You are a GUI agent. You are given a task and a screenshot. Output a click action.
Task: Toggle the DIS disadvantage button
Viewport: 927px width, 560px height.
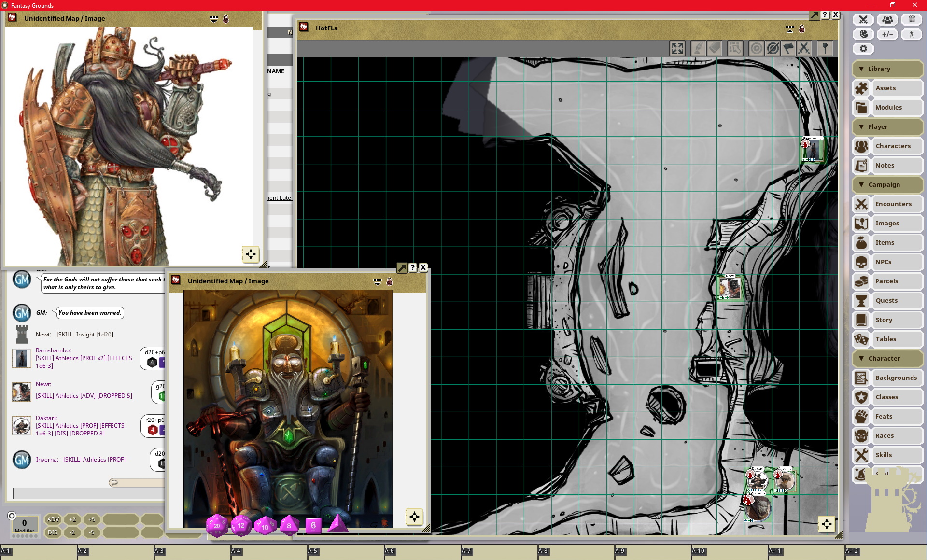(53, 532)
